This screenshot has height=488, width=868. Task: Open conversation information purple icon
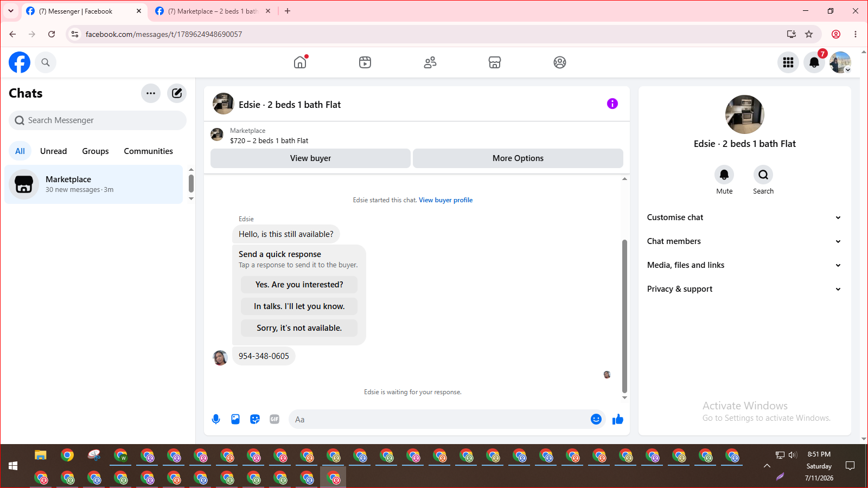612,104
